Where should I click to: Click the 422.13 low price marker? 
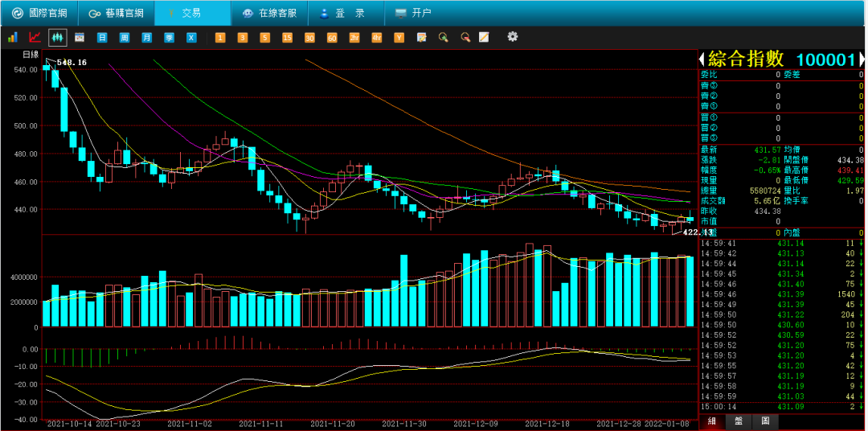point(698,232)
